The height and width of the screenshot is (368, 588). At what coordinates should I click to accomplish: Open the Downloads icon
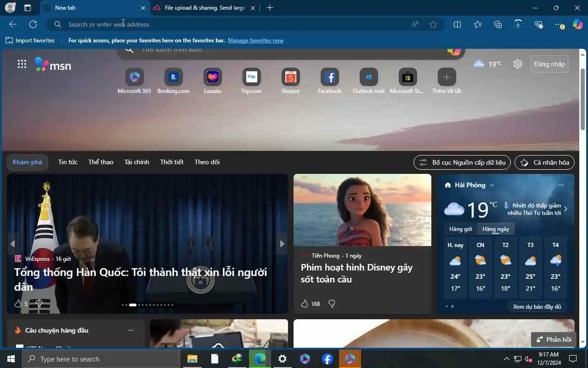(x=518, y=24)
